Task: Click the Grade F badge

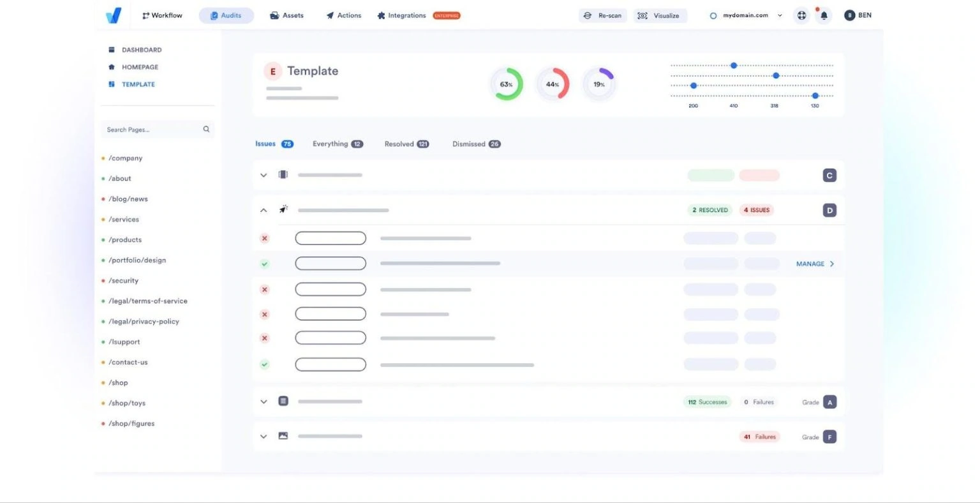Action: (829, 437)
